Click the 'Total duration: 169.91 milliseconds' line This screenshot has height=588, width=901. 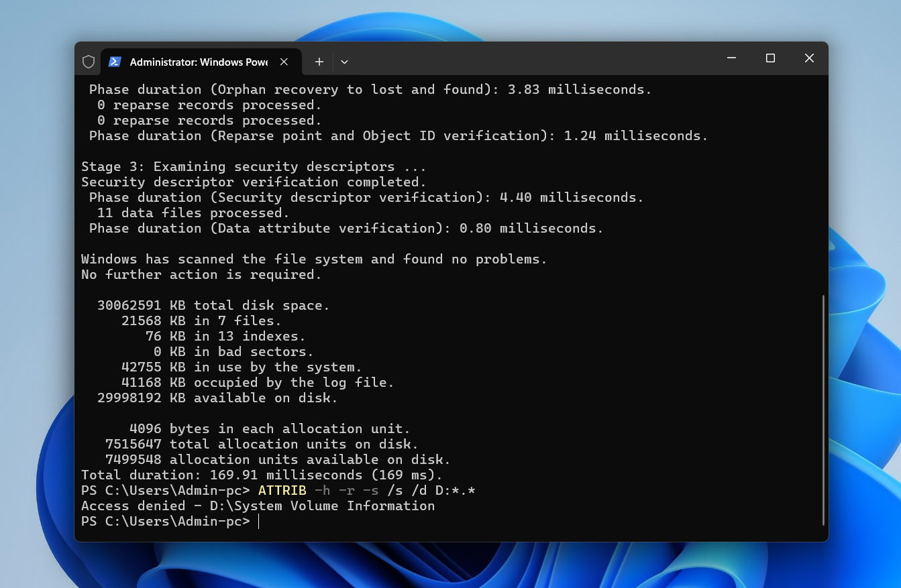point(262,475)
